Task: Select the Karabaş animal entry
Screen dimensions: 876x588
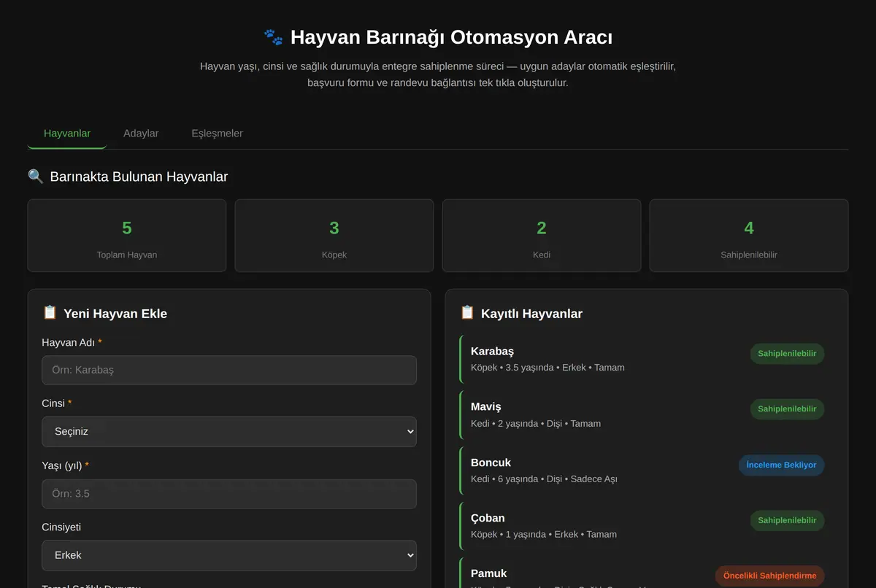Action: point(647,359)
